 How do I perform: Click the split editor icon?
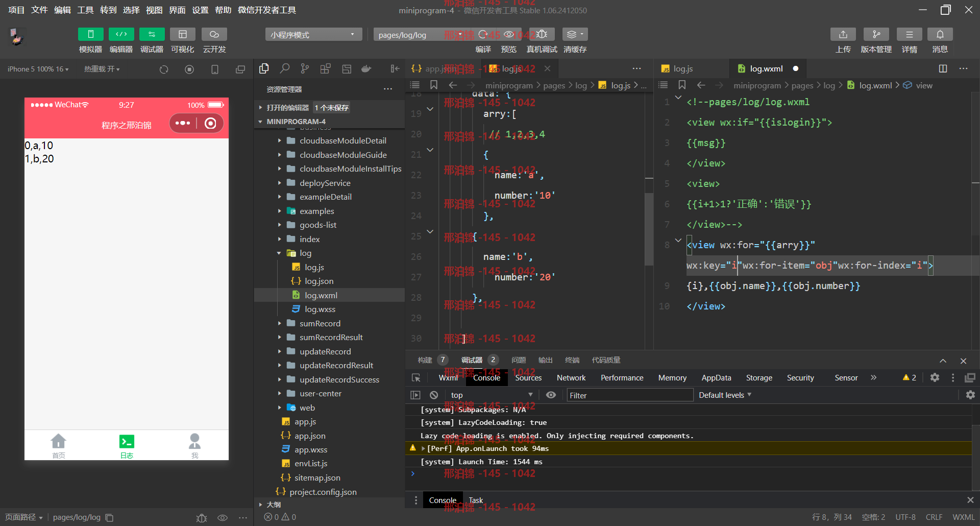(x=943, y=68)
